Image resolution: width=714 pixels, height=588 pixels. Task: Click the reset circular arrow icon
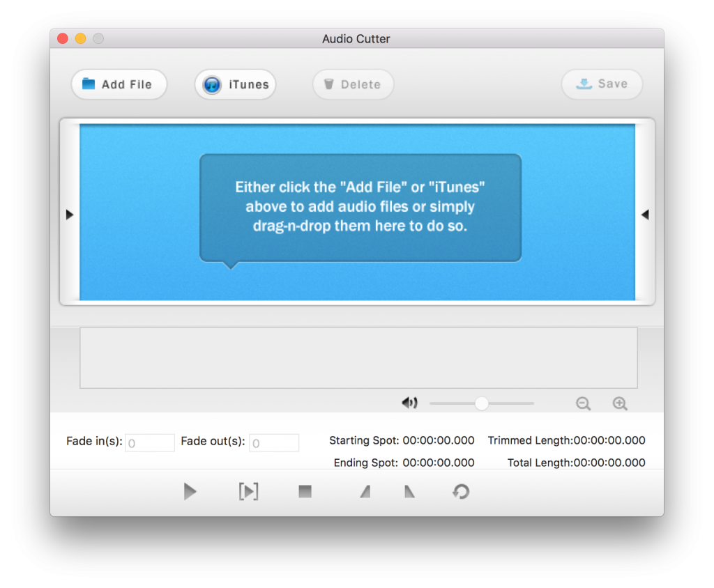pos(461,492)
